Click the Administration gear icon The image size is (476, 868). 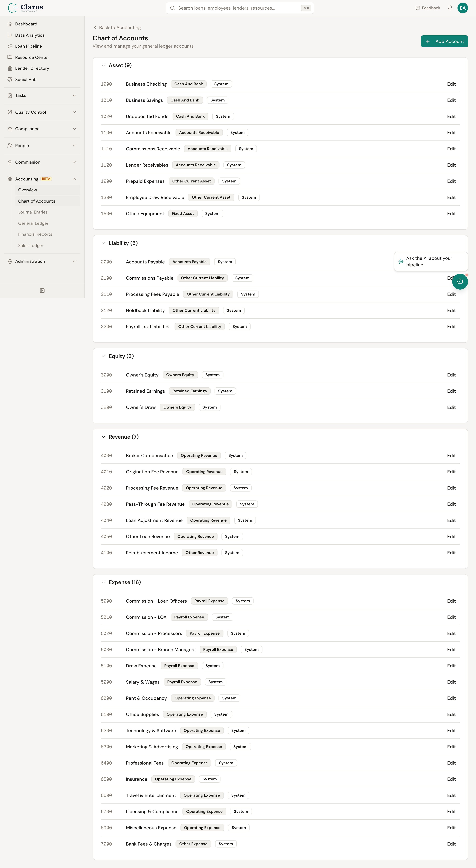coord(10,261)
